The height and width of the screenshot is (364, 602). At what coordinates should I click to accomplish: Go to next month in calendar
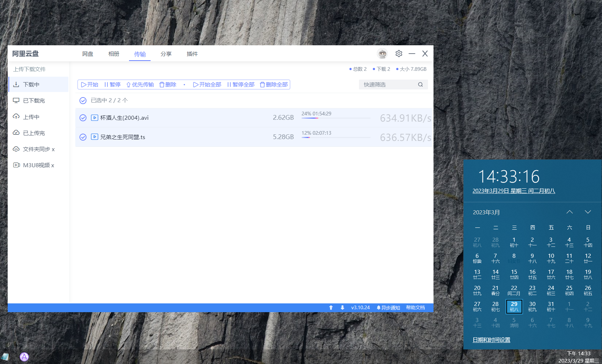(x=588, y=212)
